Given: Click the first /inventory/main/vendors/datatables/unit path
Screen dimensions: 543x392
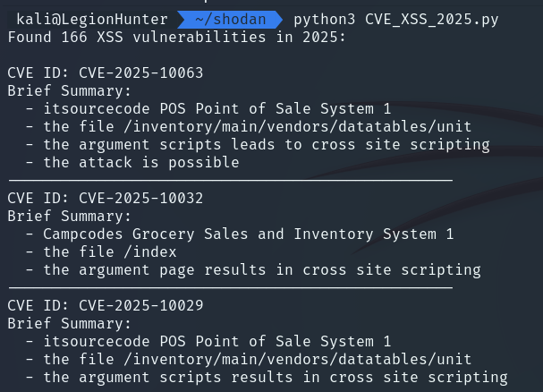Looking at the screenshot, I should click(298, 127).
